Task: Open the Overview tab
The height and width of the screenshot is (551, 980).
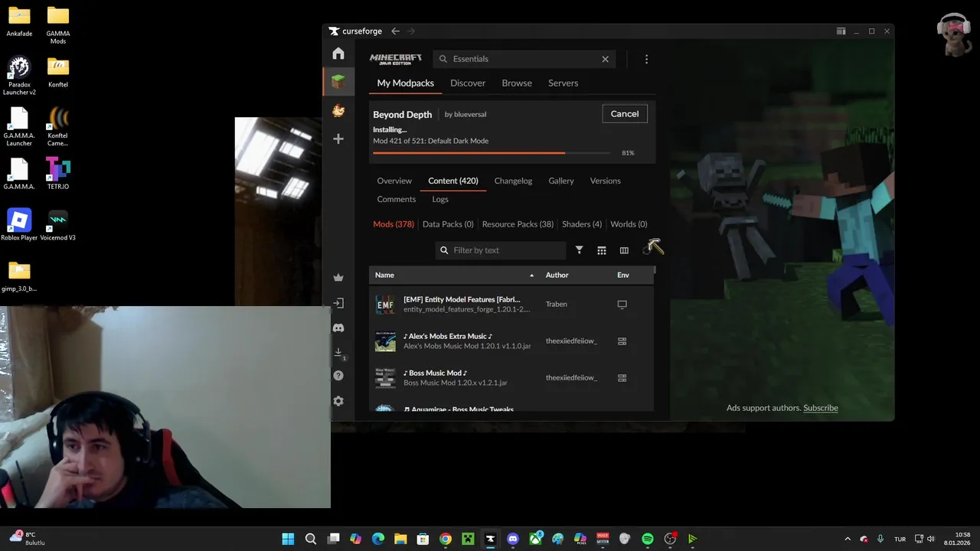Action: tap(394, 181)
